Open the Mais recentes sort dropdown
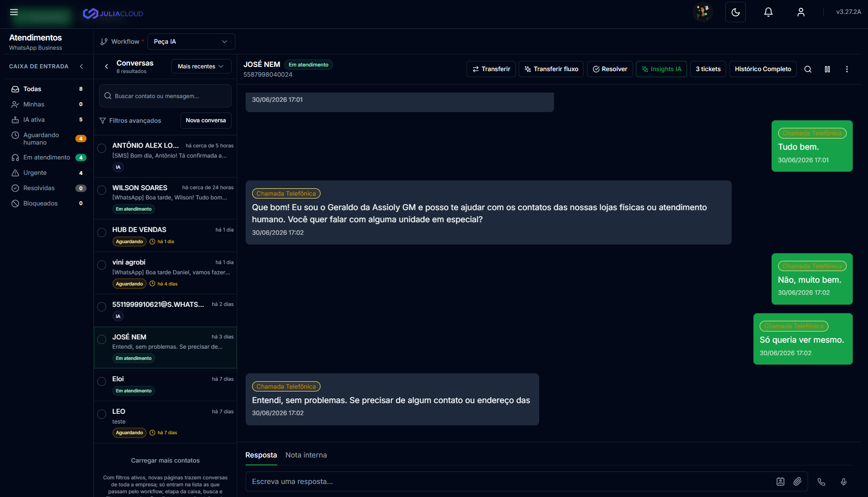This screenshot has width=868, height=497. click(200, 66)
